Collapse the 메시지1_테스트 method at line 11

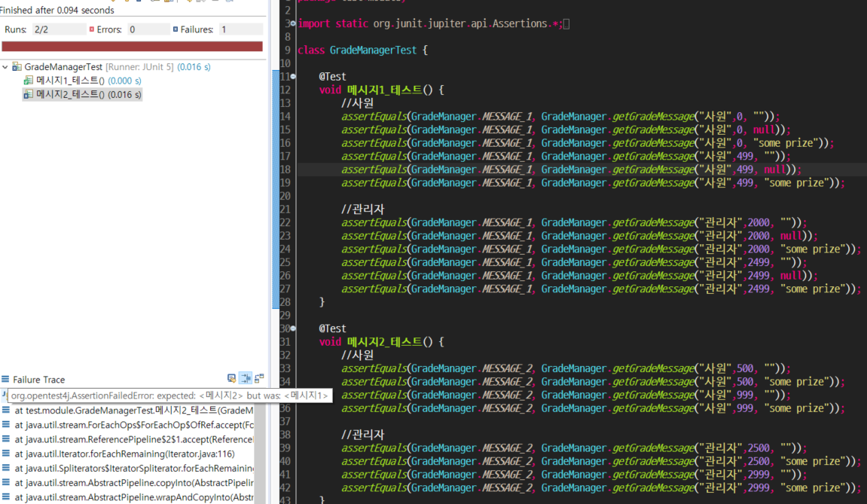[293, 76]
